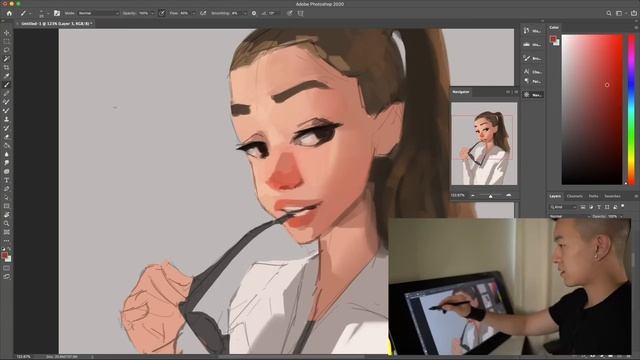Toggle filter for shape layers
The image size is (640, 360).
pos(607,207)
